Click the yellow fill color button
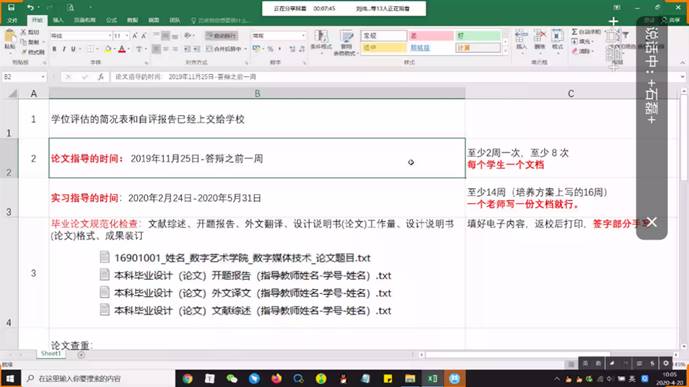This screenshot has width=689, height=387. click(x=108, y=49)
